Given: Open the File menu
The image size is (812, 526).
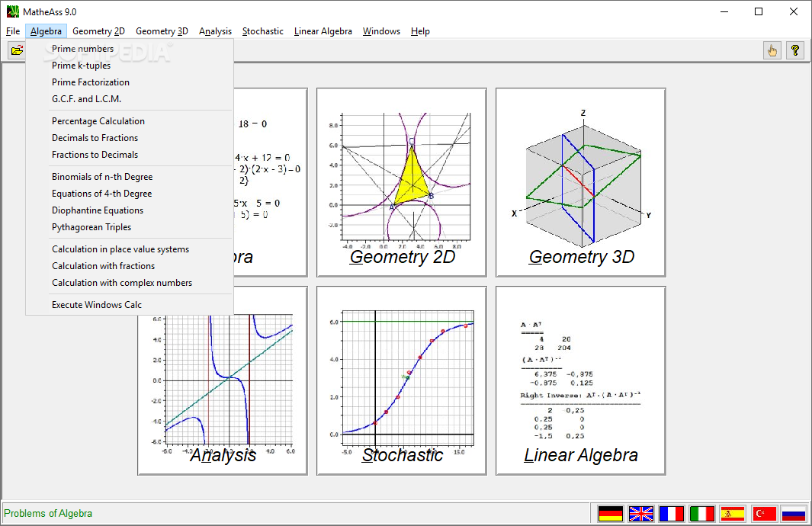Looking at the screenshot, I should (13, 31).
